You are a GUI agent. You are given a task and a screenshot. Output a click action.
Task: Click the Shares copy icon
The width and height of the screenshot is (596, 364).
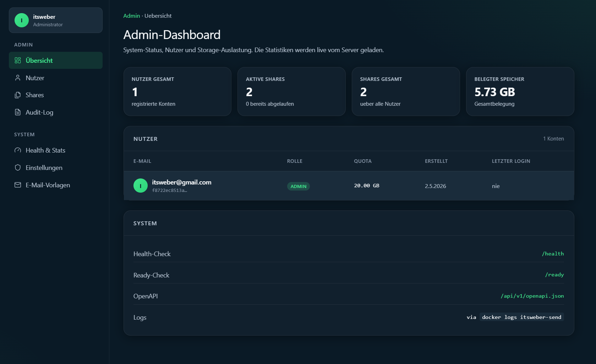tap(18, 95)
